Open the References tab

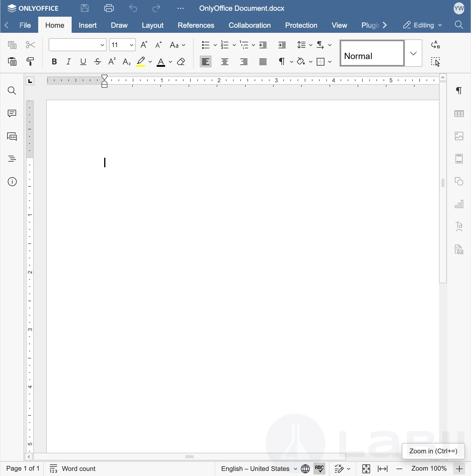click(x=196, y=25)
